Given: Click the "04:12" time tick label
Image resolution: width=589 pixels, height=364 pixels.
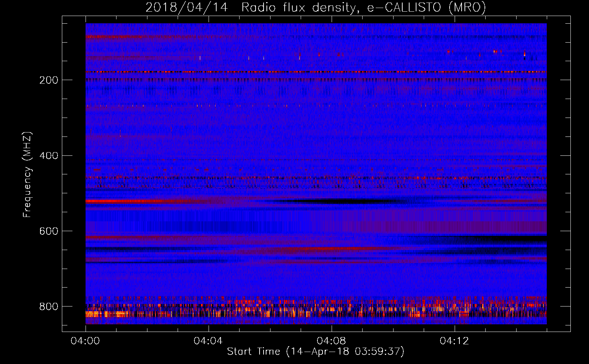Looking at the screenshot, I should point(454,341).
